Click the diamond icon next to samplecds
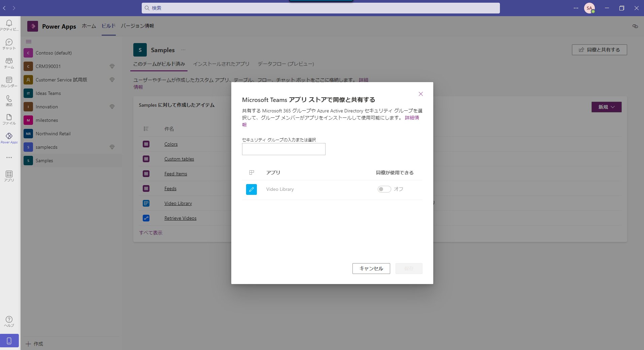The height and width of the screenshot is (350, 644). 112,147
